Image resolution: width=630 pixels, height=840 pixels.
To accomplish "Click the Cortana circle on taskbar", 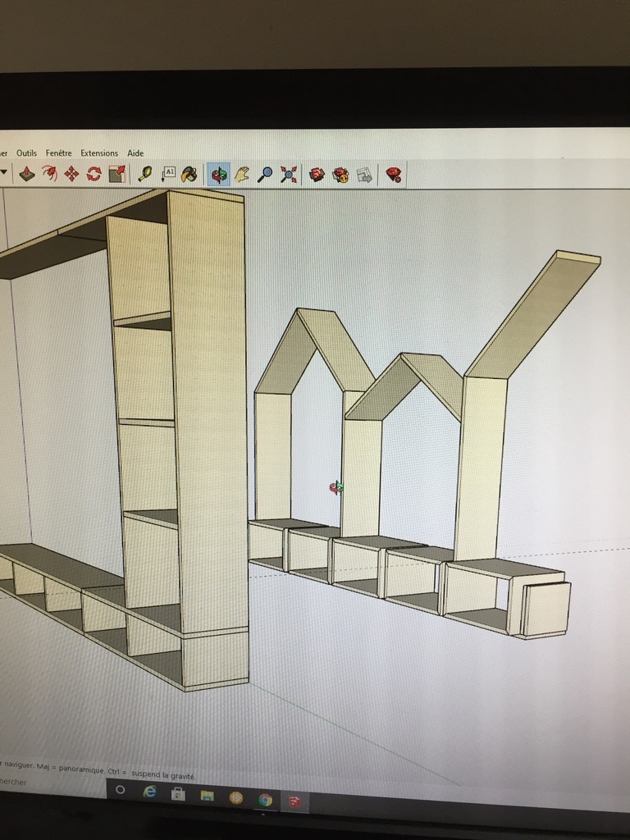I will [120, 790].
